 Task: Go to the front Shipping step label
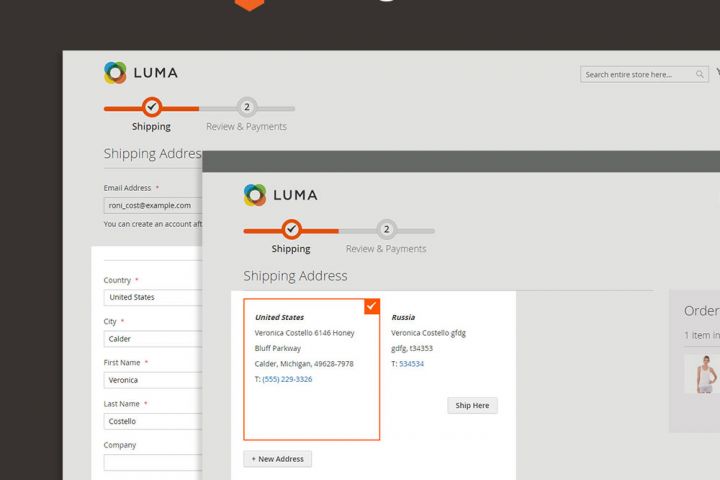(x=291, y=249)
